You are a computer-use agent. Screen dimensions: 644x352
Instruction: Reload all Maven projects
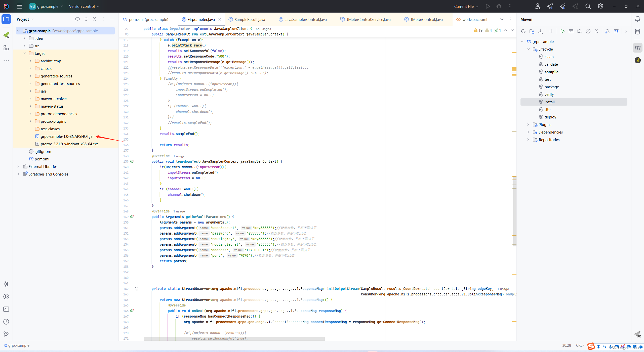523,31
